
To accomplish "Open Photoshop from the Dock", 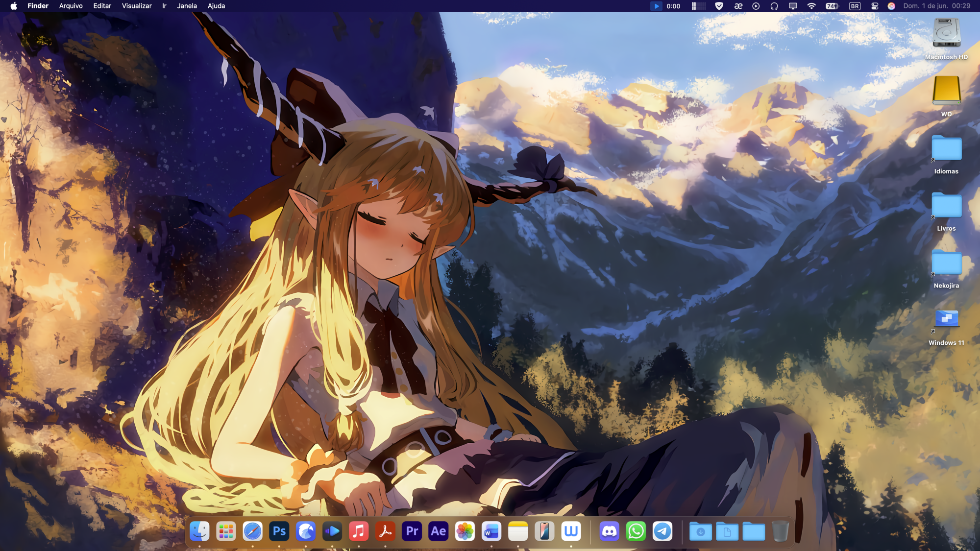I will pyautogui.click(x=279, y=531).
